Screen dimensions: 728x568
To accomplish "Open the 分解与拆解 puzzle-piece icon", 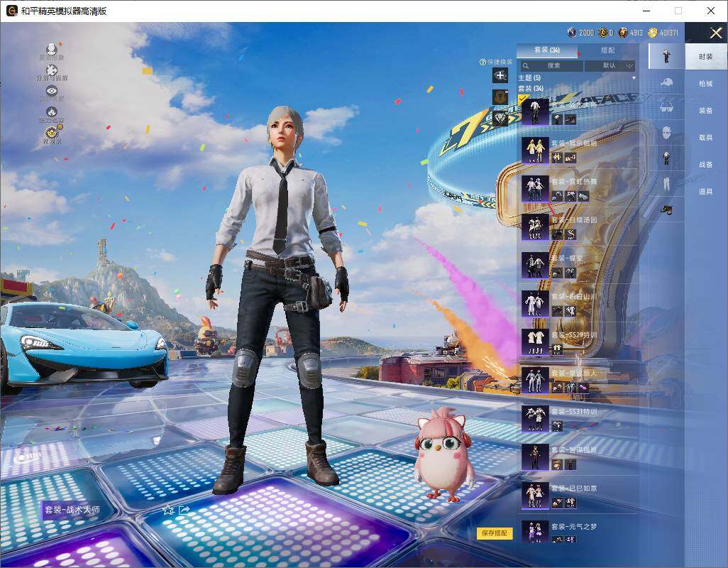I will point(52,70).
